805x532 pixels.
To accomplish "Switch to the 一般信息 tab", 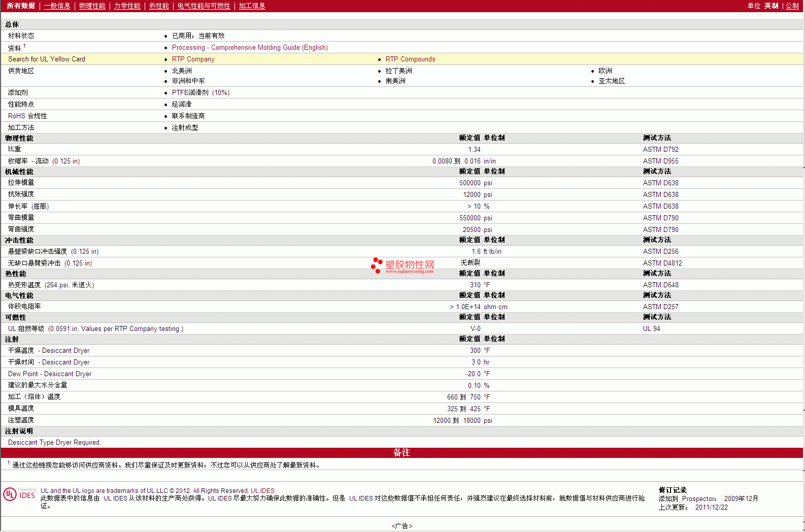I will 57,6.
